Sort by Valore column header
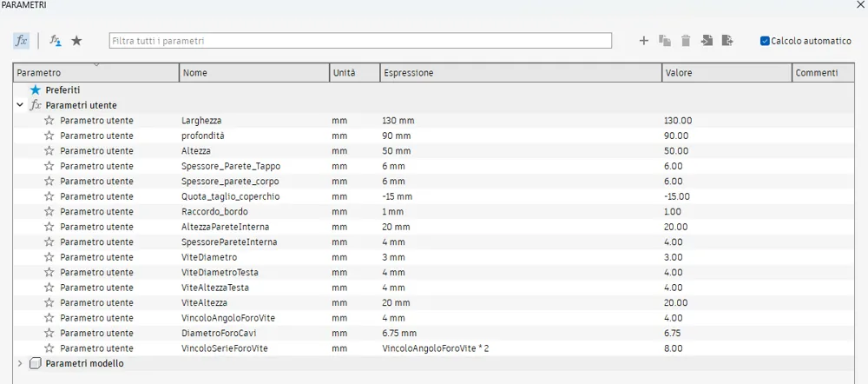Screen dimensions: 868x384 727,73
